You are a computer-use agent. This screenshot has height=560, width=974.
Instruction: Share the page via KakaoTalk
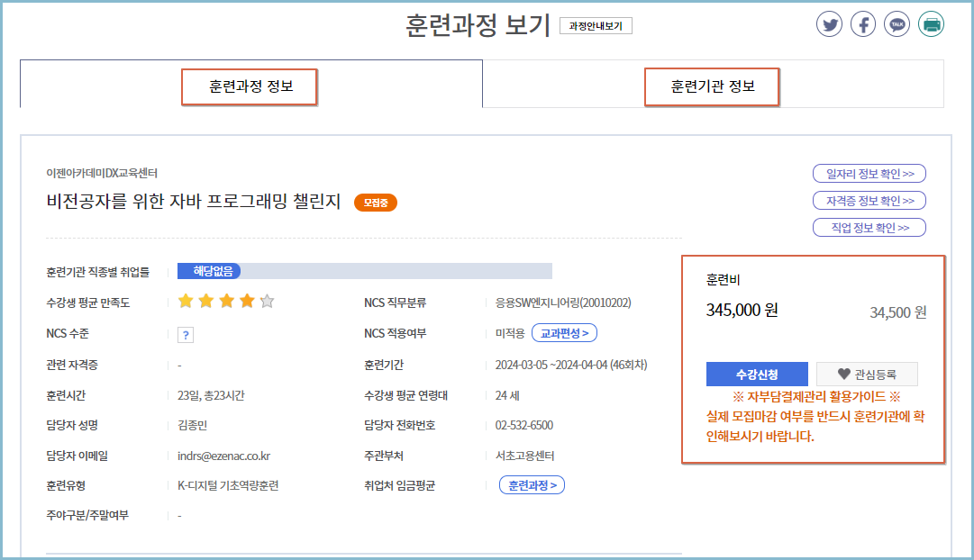point(896,23)
